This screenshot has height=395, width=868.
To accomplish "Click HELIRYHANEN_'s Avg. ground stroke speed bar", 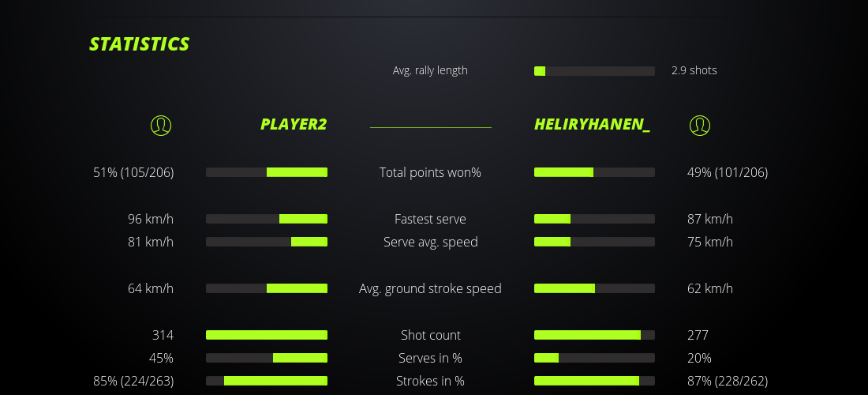I will tap(594, 288).
